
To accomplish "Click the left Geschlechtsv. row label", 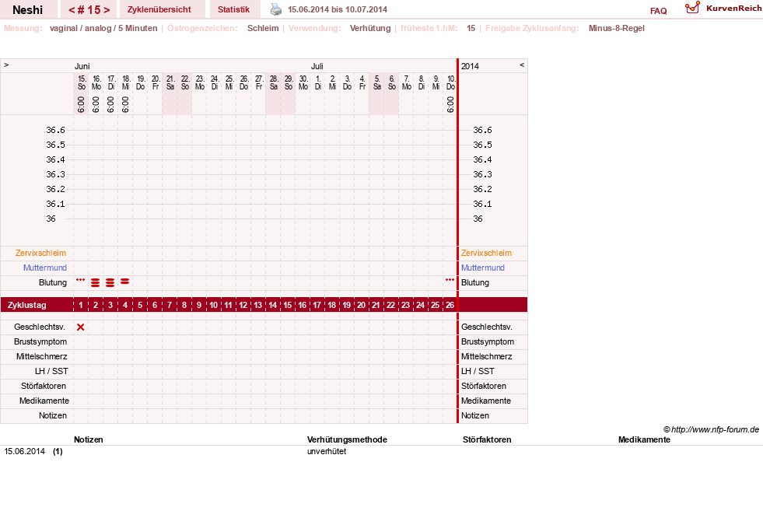I will click(x=40, y=327).
